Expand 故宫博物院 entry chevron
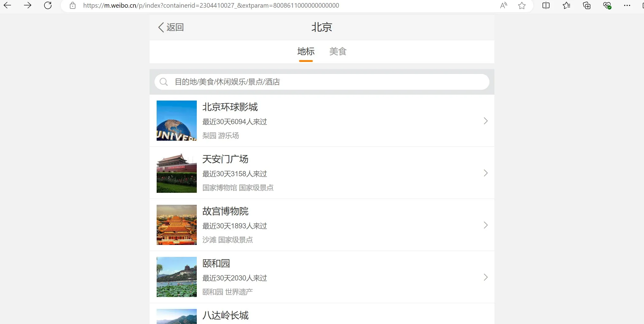Screen dimensions: 644x324 coord(486,225)
